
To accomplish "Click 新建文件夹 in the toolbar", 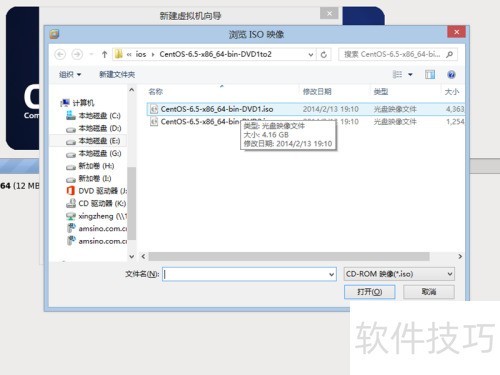I will point(117,74).
